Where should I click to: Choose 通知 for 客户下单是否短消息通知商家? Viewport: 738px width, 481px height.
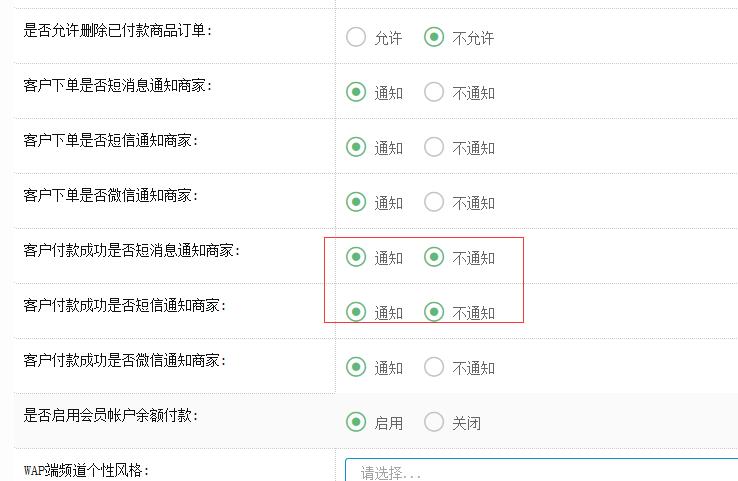click(x=356, y=93)
